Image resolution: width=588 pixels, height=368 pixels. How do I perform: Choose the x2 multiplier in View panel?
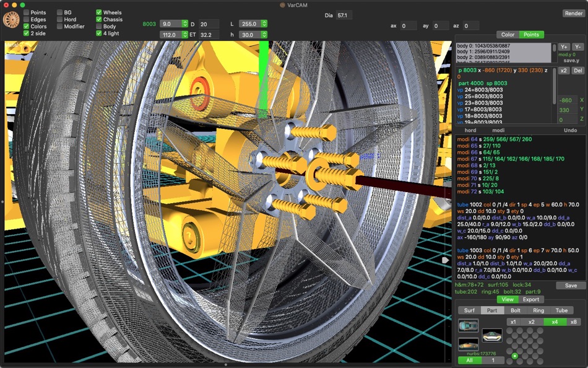[x=532, y=322]
